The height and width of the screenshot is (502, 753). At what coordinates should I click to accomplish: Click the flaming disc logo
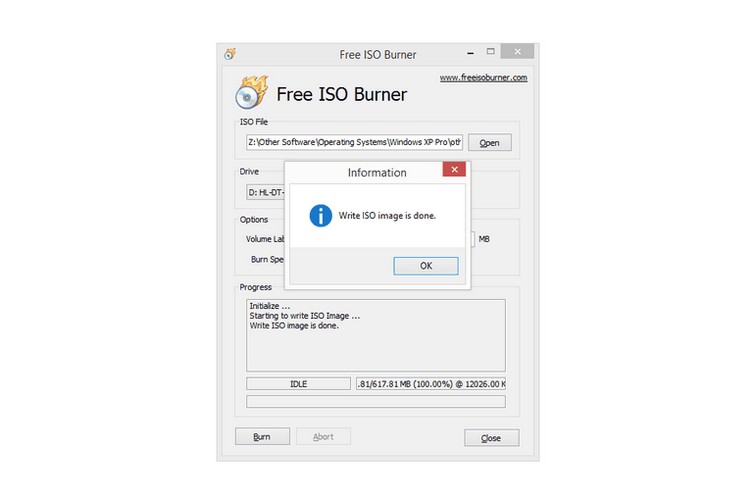pyautogui.click(x=251, y=92)
